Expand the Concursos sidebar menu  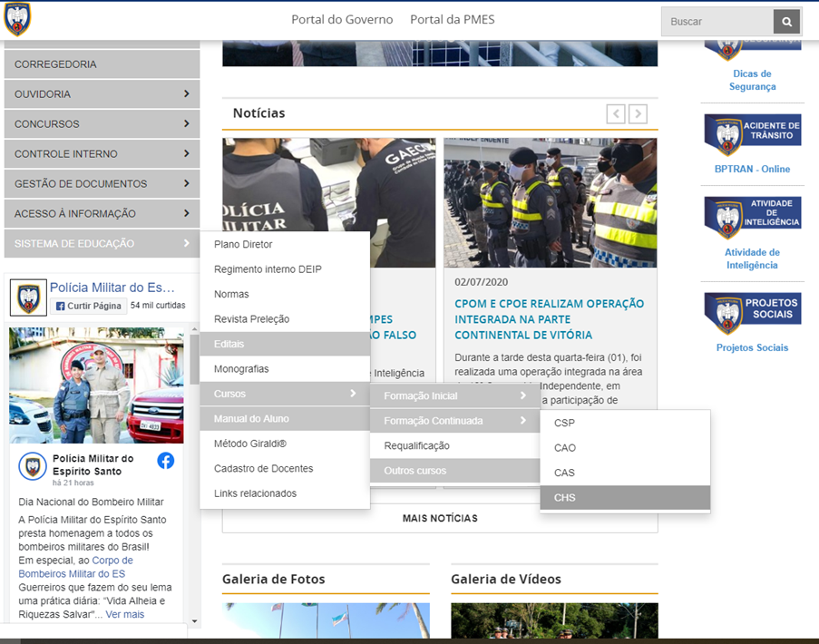click(x=102, y=124)
